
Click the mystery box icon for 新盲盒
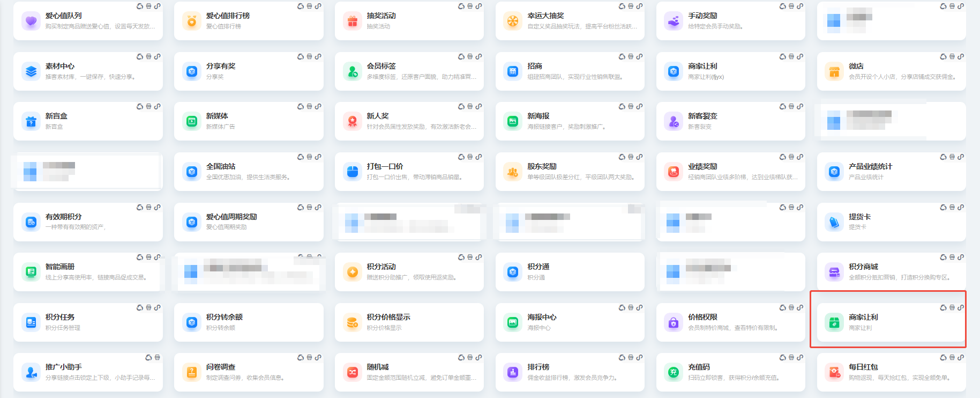(x=31, y=121)
